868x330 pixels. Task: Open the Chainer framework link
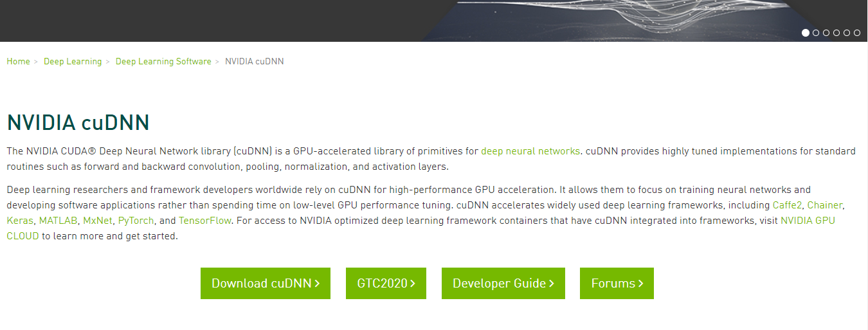(825, 205)
